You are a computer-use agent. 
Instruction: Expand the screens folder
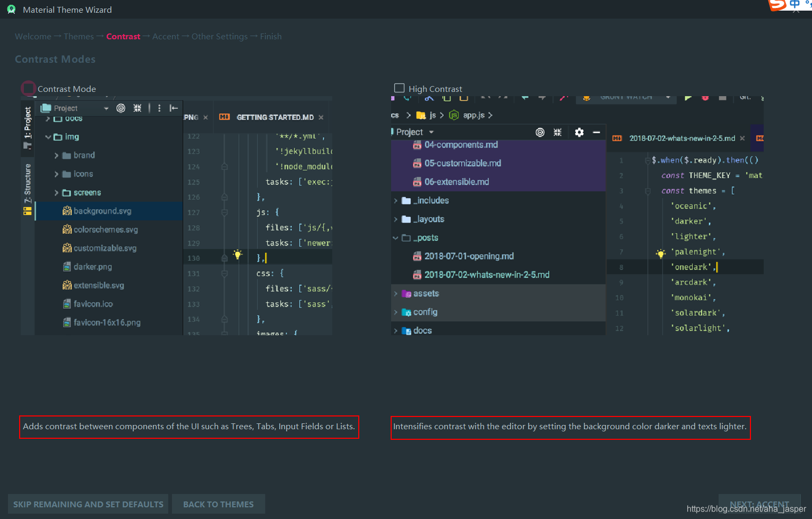57,192
